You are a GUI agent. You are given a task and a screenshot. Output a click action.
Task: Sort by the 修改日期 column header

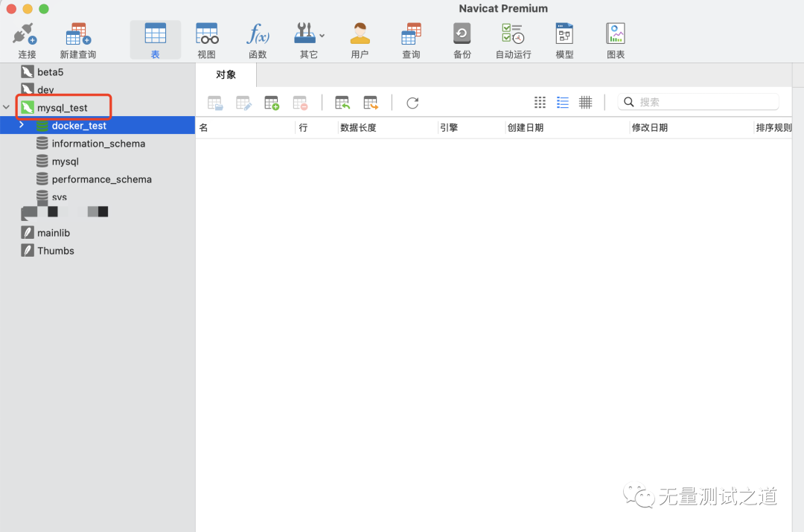click(x=691, y=128)
